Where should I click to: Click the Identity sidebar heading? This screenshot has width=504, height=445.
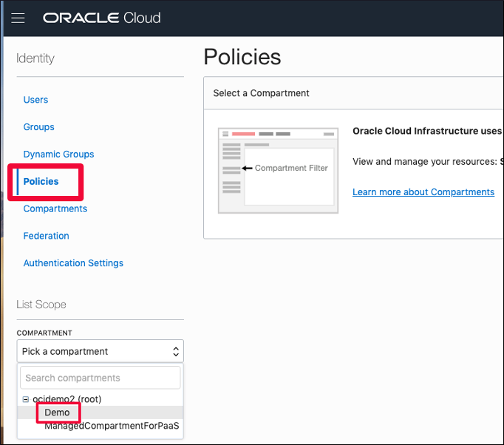(x=35, y=58)
